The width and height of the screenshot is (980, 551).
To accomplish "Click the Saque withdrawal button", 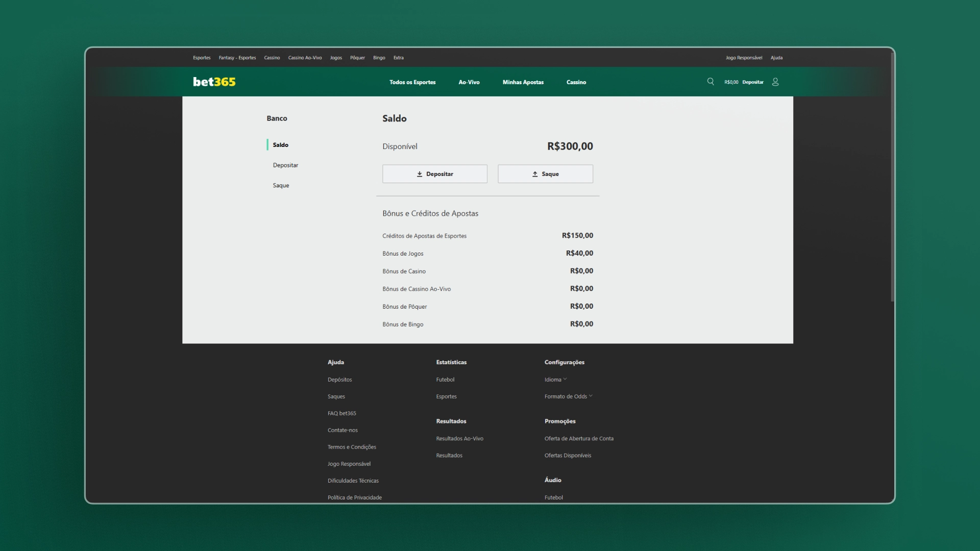I will (x=546, y=174).
